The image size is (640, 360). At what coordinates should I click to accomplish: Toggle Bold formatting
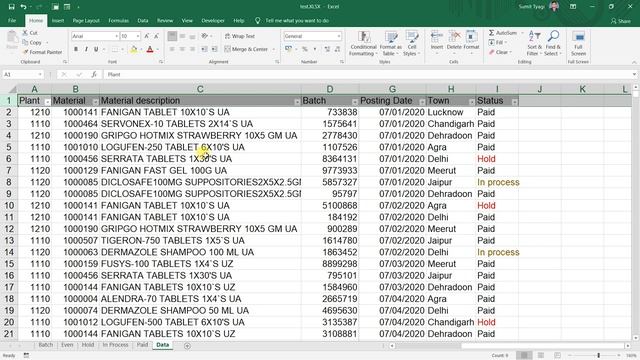click(76, 49)
